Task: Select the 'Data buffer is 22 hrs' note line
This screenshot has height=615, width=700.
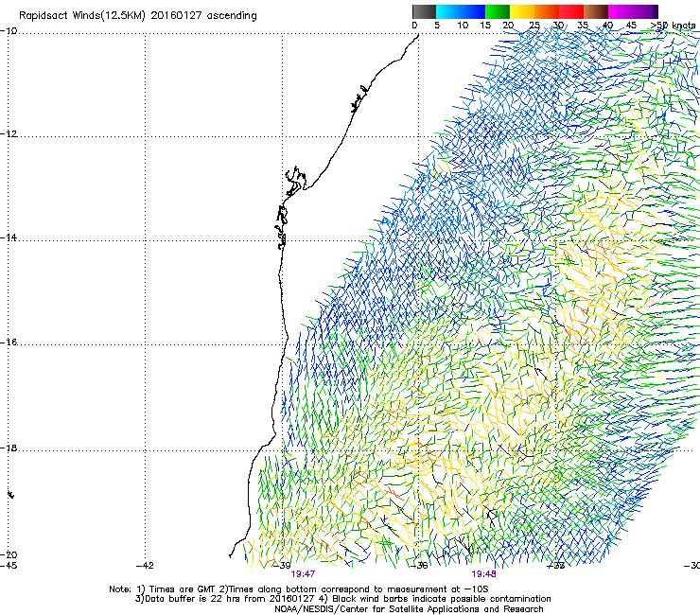Action: coord(342,599)
